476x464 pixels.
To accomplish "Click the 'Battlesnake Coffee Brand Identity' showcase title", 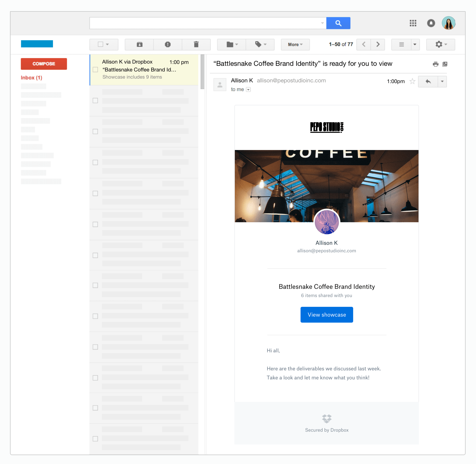I will coord(327,287).
